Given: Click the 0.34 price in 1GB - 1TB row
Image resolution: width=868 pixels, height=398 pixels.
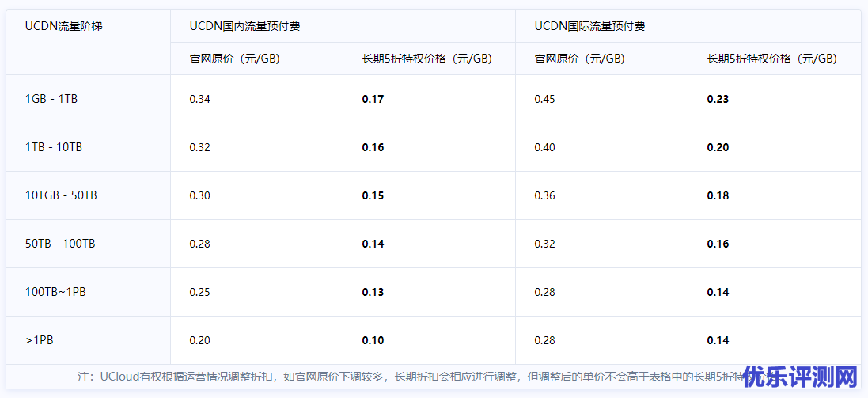Looking at the screenshot, I should [x=200, y=99].
